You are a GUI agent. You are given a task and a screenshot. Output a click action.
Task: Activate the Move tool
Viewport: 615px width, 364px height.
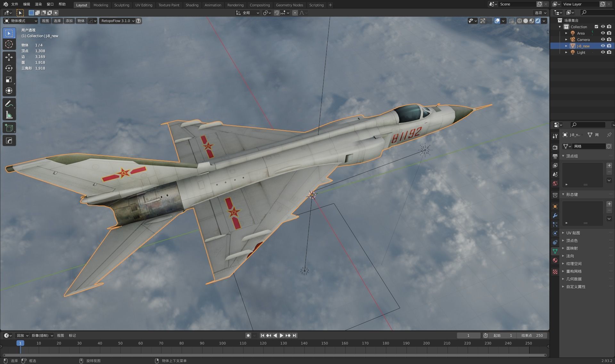pyautogui.click(x=9, y=57)
